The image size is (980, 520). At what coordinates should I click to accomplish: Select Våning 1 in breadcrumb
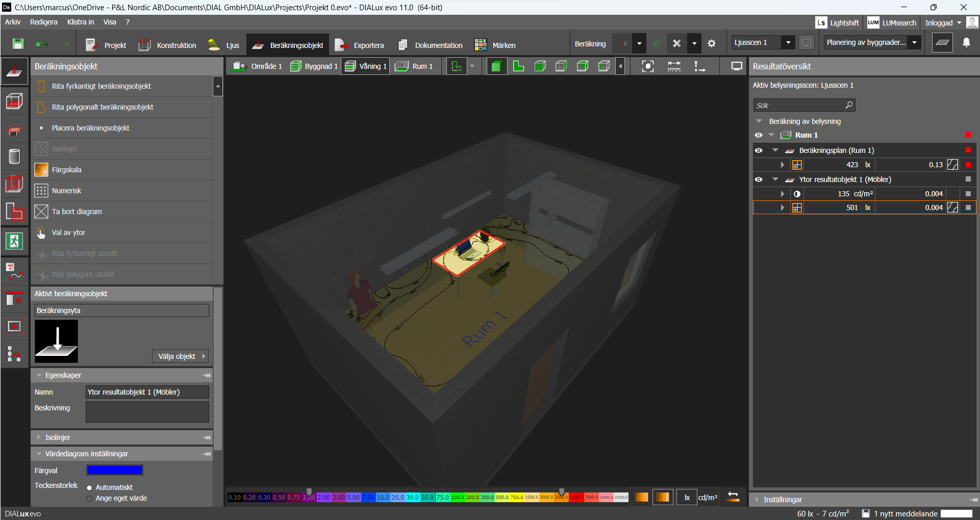coord(365,66)
